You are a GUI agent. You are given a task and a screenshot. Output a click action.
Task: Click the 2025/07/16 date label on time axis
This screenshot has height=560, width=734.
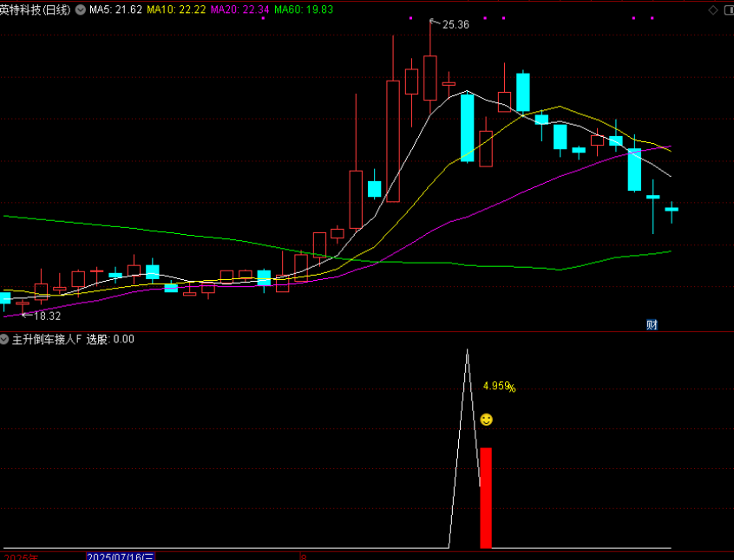(x=120, y=556)
